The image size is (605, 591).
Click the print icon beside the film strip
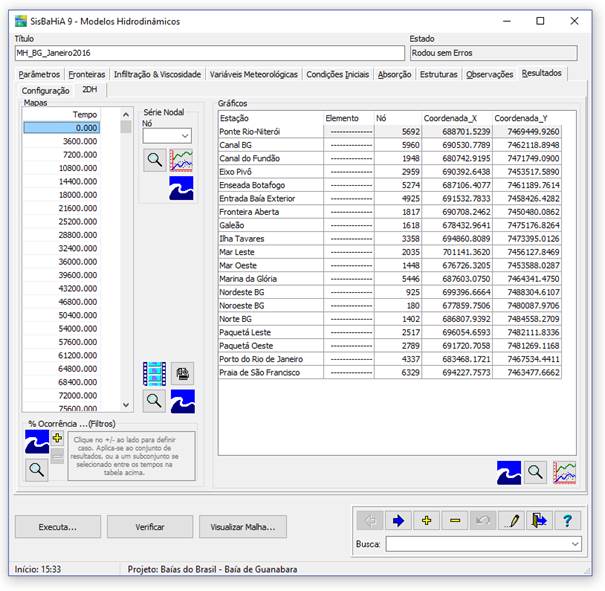pyautogui.click(x=183, y=373)
